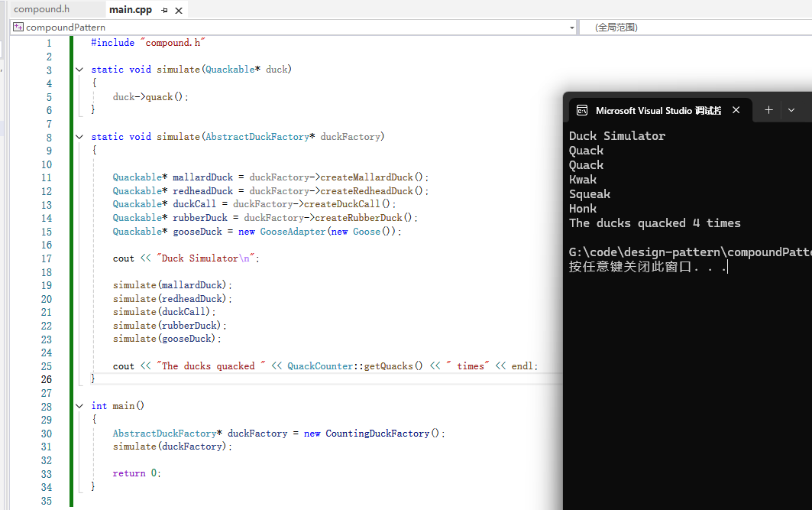Click CountingDuckFactory on line 30
812x510 pixels.
pos(377,434)
